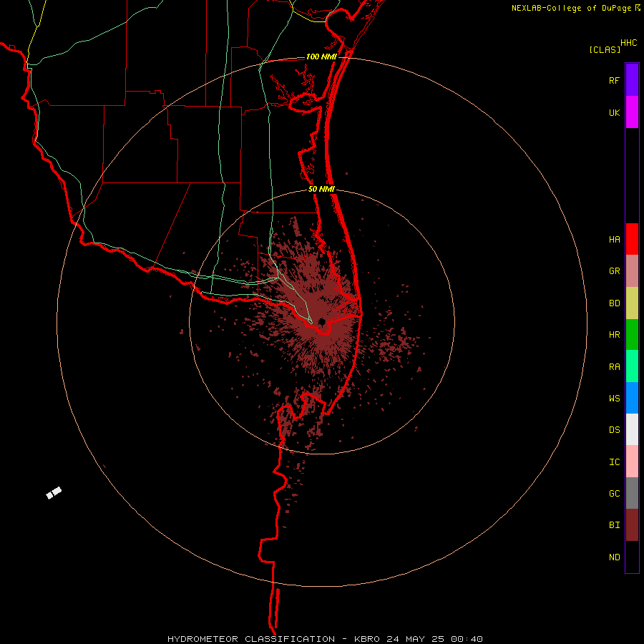Click the 24 MAY 25 date text
644x644 pixels.
[415, 639]
